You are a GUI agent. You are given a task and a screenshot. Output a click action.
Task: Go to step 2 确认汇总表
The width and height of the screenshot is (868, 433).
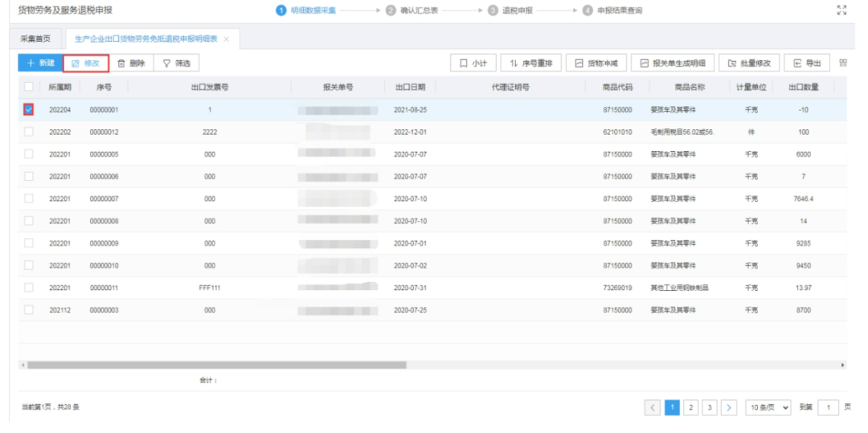point(411,10)
